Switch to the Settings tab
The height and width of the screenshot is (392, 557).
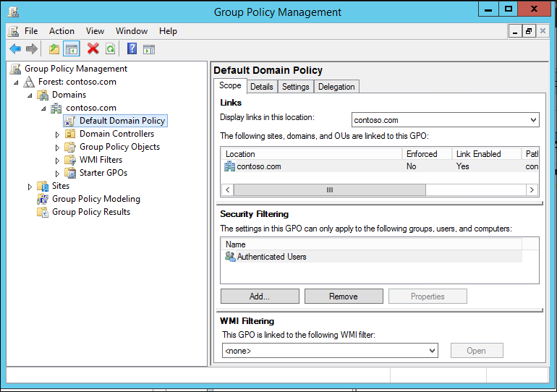coord(296,87)
